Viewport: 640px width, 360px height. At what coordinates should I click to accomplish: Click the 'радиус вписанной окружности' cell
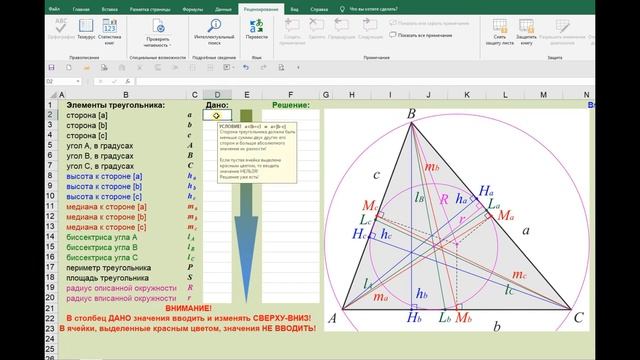coord(121,298)
